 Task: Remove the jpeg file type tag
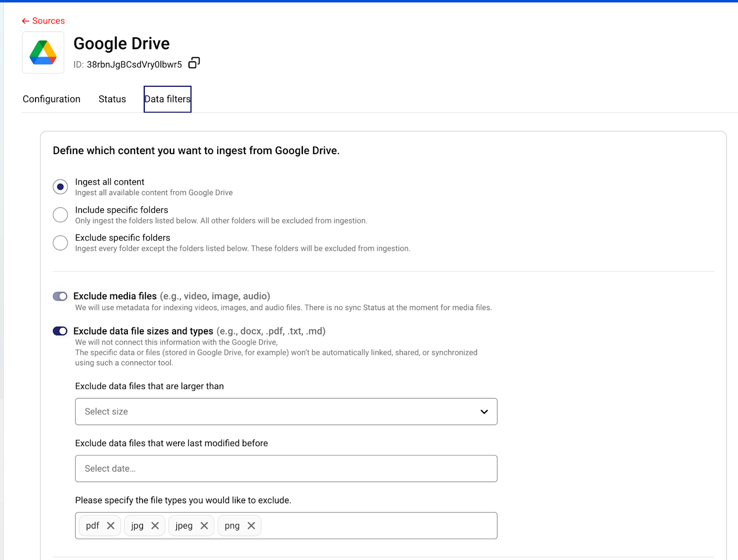(204, 525)
